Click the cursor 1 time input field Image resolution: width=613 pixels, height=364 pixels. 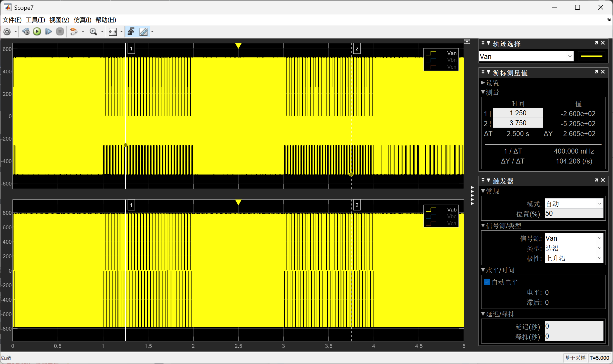[518, 113]
